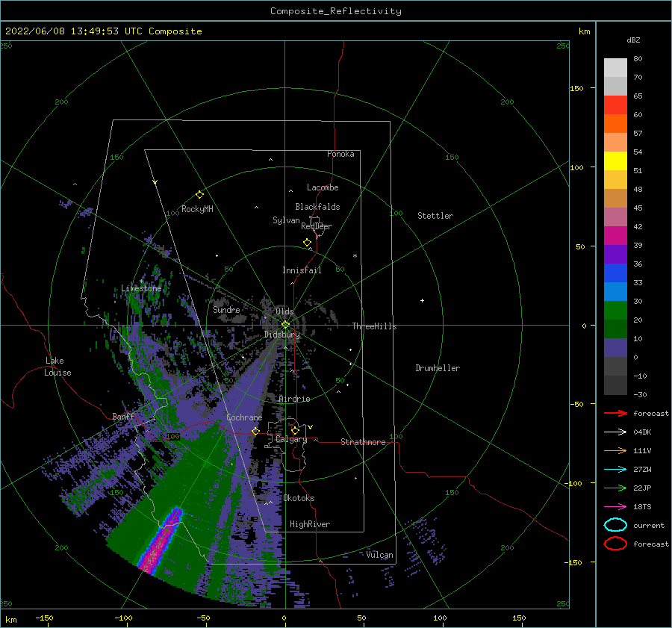This screenshot has width=672, height=628.
Task: Click the Cochrane town label
Action: [x=244, y=417]
